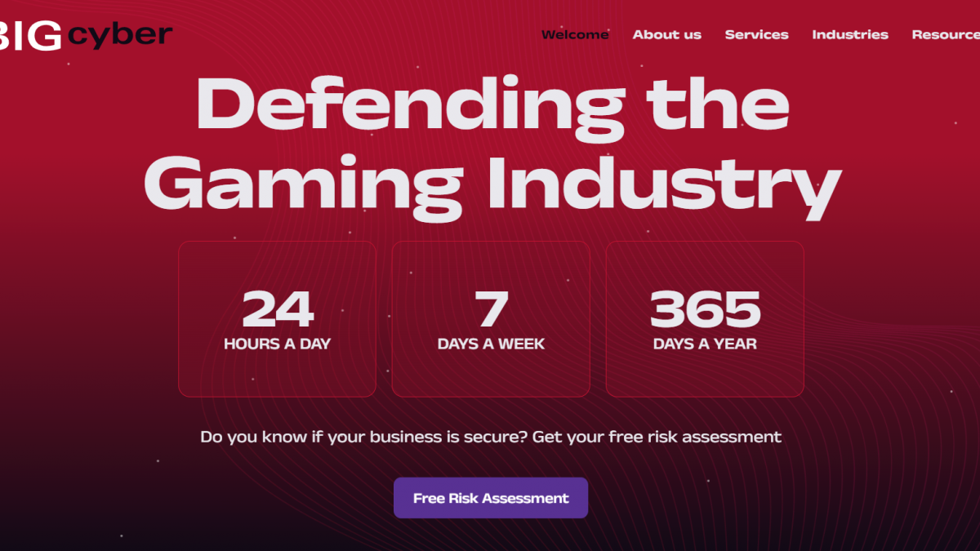Click the number 24 in the first card
The image size is (980, 551).
278,309
